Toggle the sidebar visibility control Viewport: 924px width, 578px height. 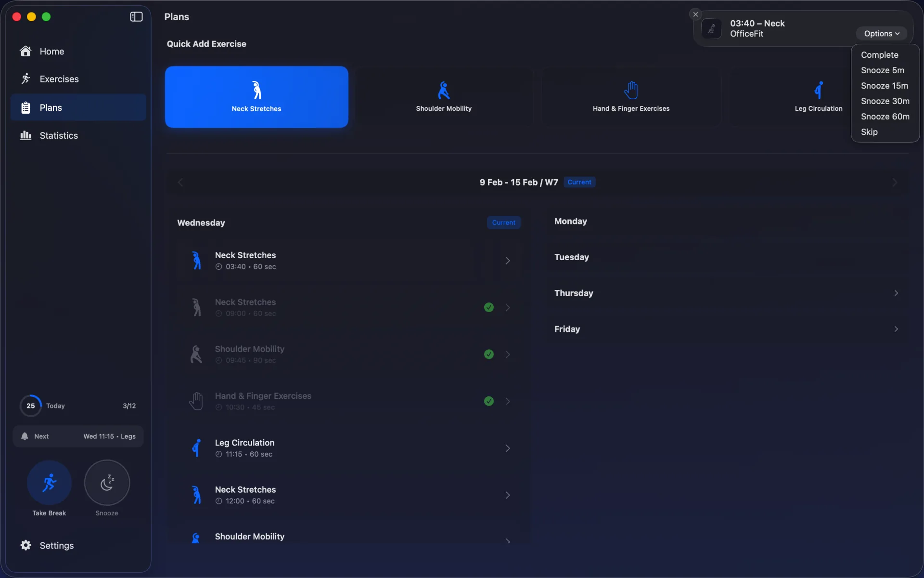click(x=136, y=17)
